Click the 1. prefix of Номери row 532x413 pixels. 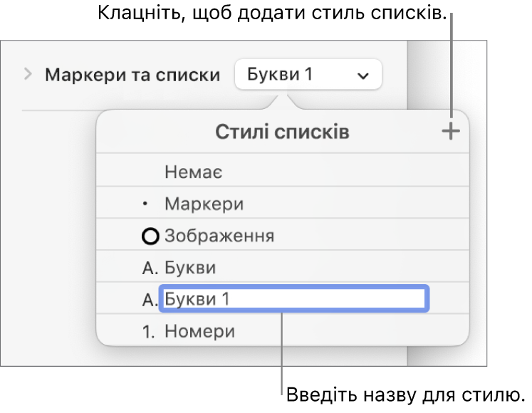(x=149, y=332)
